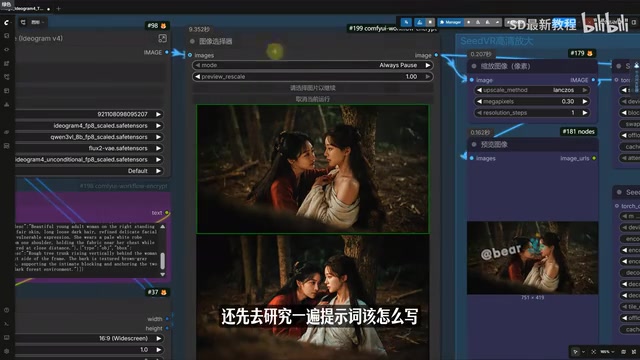This screenshot has width=640, height=360.
Task: Open the breadcrumb workflow name dropdown
Action: pos(38,22)
